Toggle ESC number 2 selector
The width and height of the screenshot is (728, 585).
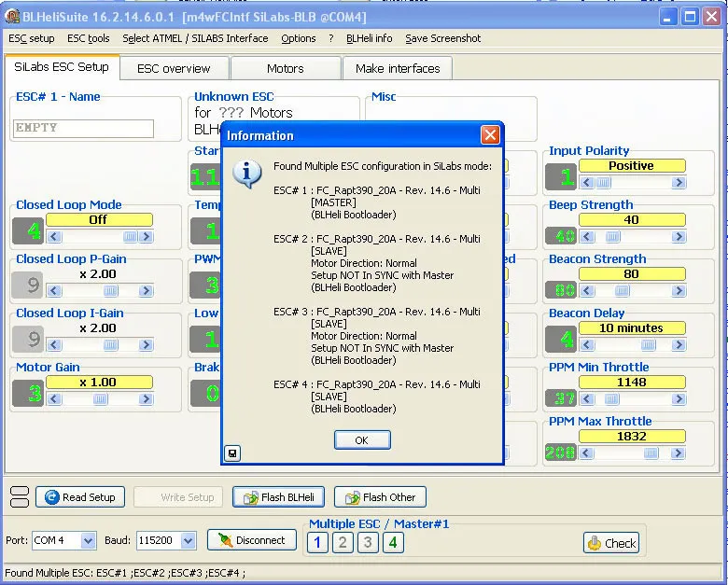[343, 542]
